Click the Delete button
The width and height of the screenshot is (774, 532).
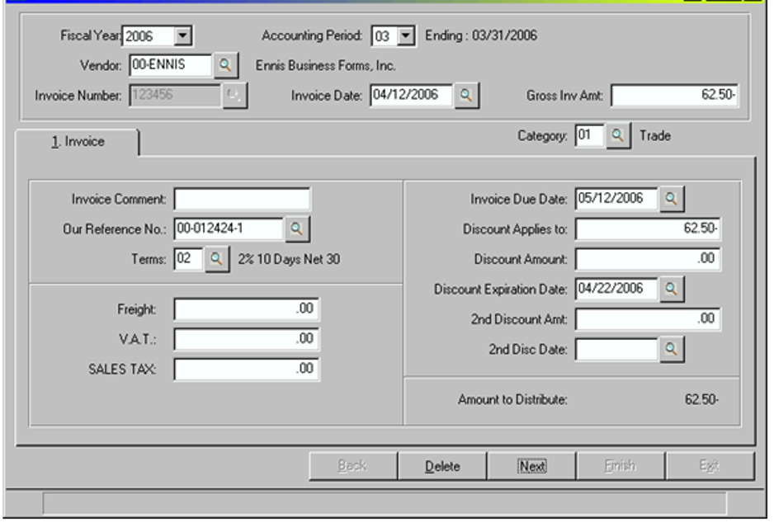pyautogui.click(x=442, y=466)
